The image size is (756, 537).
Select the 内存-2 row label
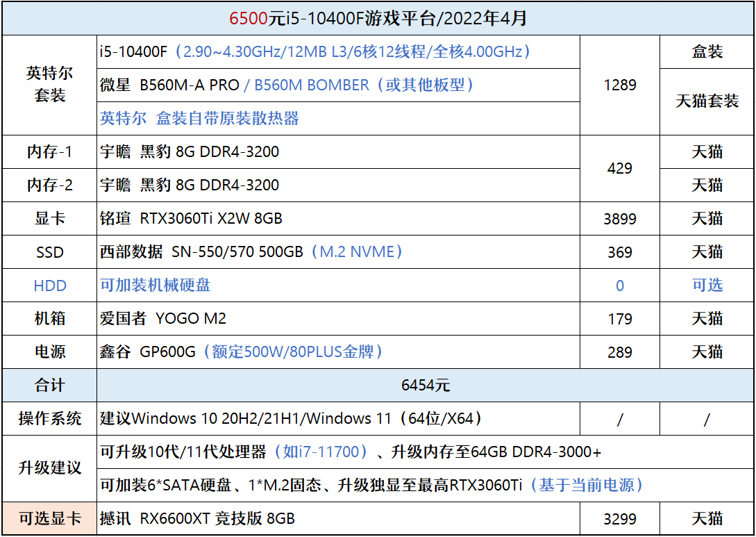pyautogui.click(x=50, y=185)
